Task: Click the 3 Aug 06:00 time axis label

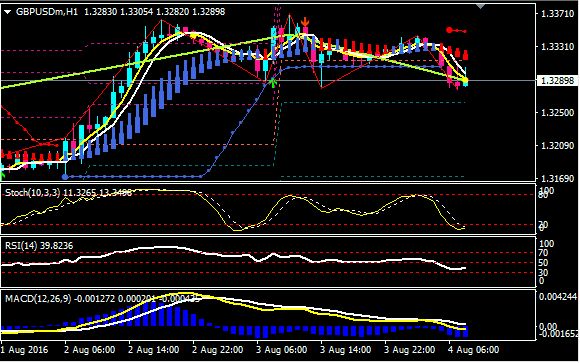Action: tap(281, 350)
